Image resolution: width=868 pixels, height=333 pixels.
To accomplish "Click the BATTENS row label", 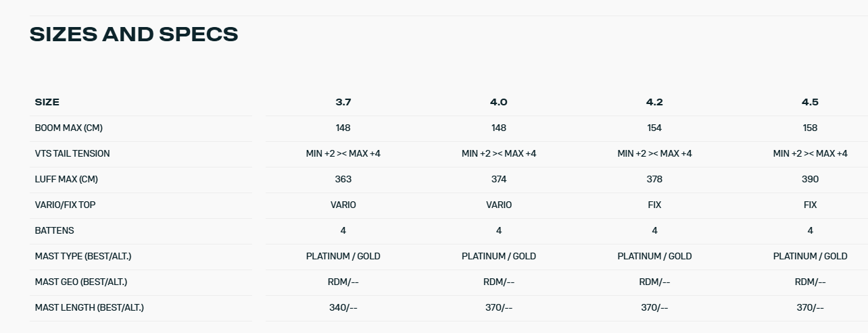I will 55,230.
